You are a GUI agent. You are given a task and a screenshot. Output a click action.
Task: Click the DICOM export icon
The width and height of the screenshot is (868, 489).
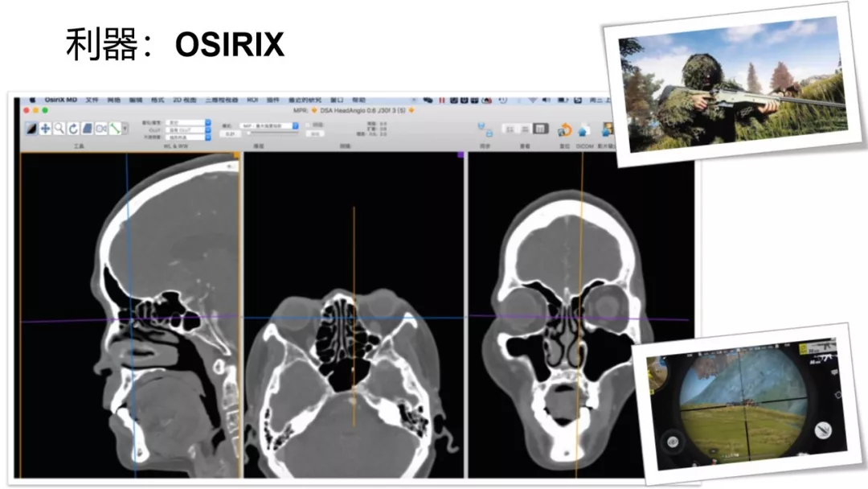pos(584,129)
